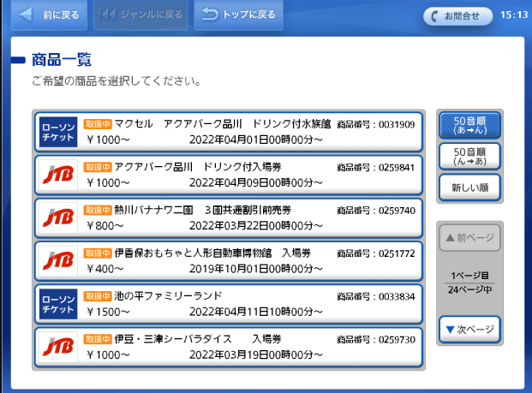Click the rewind icon in ジャンルに戻る
This screenshot has width=532, height=393.
pos(107,15)
